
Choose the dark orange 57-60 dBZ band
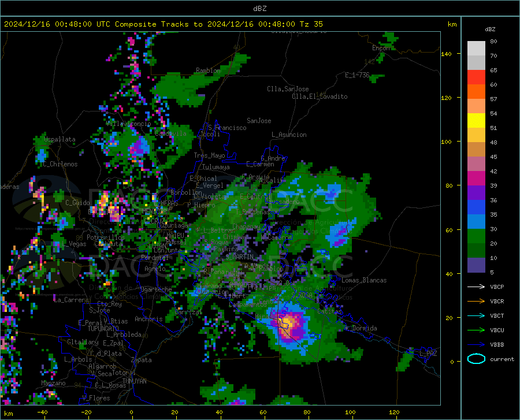pos(476,92)
